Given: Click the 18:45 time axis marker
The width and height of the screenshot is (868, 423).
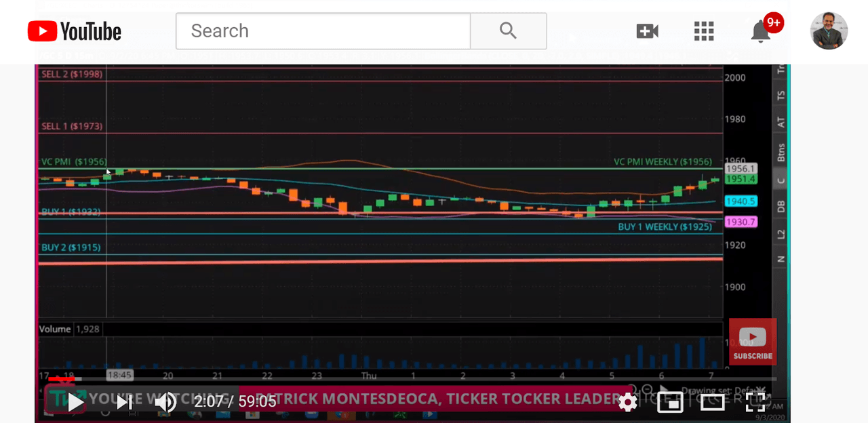Looking at the screenshot, I should point(119,374).
